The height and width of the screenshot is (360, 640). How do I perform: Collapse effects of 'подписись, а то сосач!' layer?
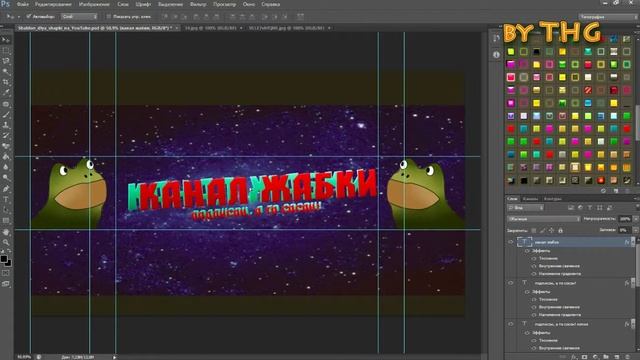(633, 283)
